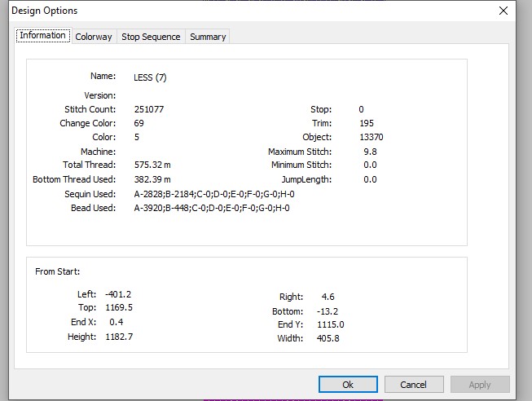Select Height value 1182.7
Viewport: 532px width, 401px height.
119,337
